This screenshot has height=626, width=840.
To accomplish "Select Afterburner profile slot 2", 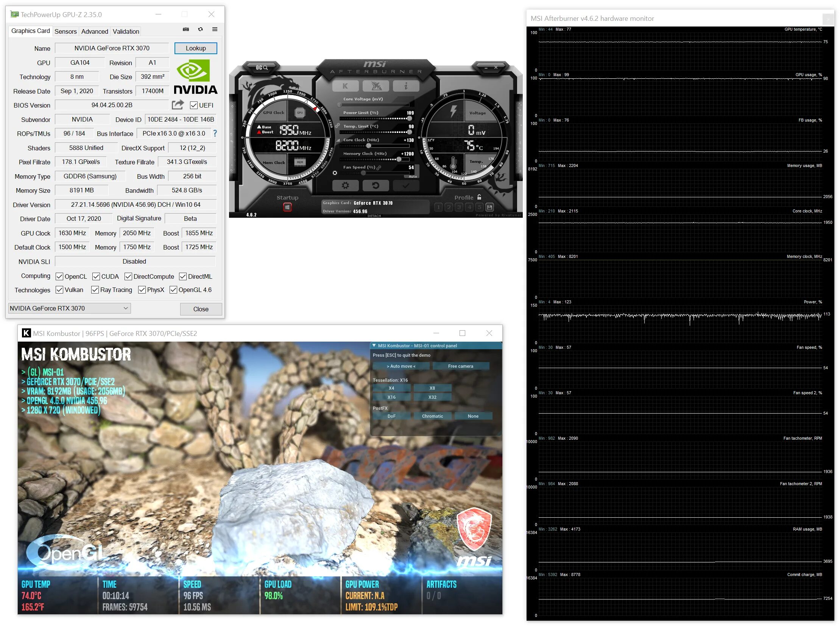I will point(449,207).
